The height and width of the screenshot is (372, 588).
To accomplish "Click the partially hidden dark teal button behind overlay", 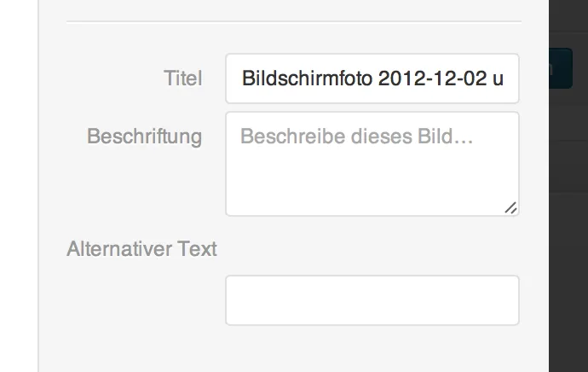I will [561, 68].
